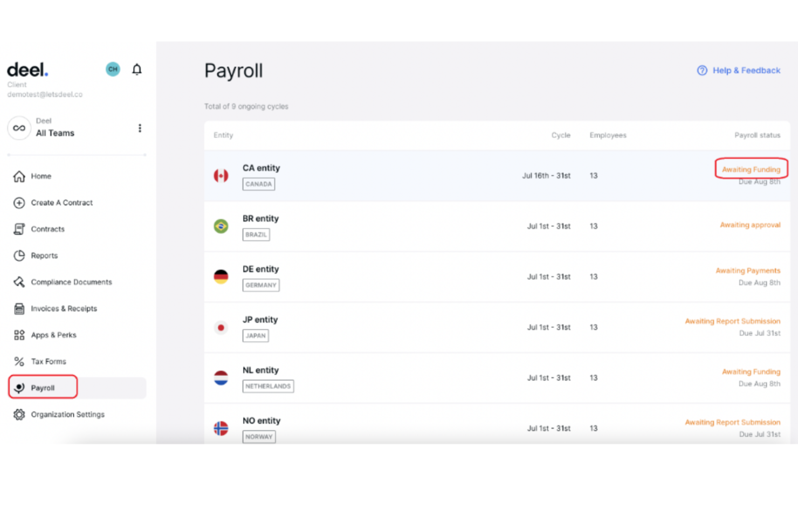Click the Payroll sidebar icon
Screen dimensions: 798x532
point(19,388)
